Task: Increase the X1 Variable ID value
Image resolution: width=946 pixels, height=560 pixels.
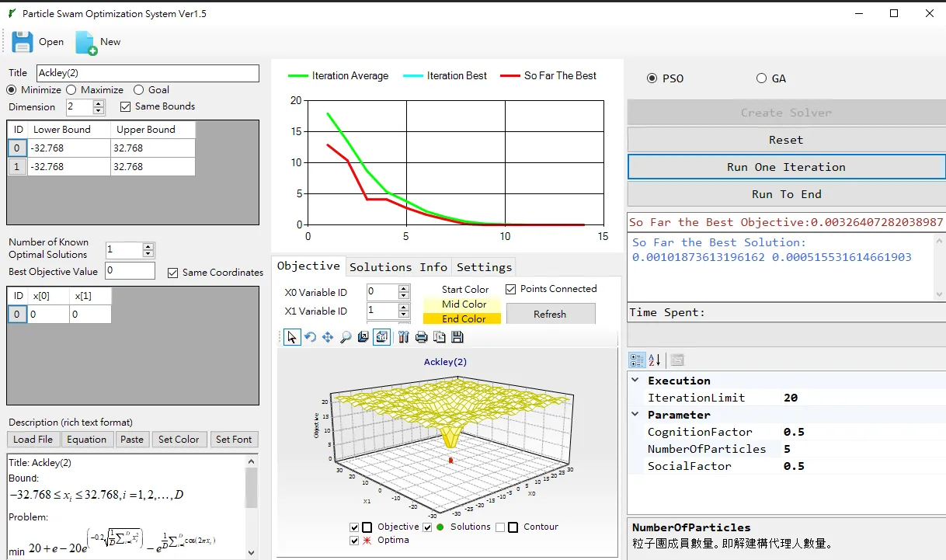Action: tap(403, 307)
